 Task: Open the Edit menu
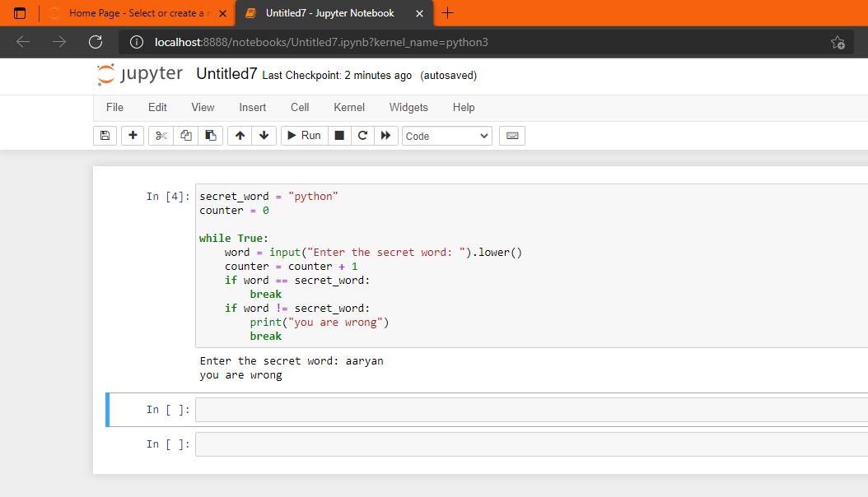(x=157, y=107)
